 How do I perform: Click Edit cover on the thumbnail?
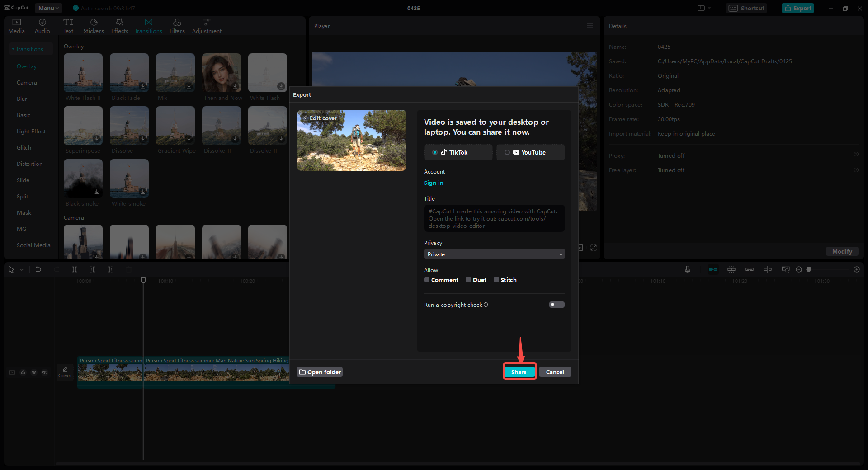(x=320, y=118)
